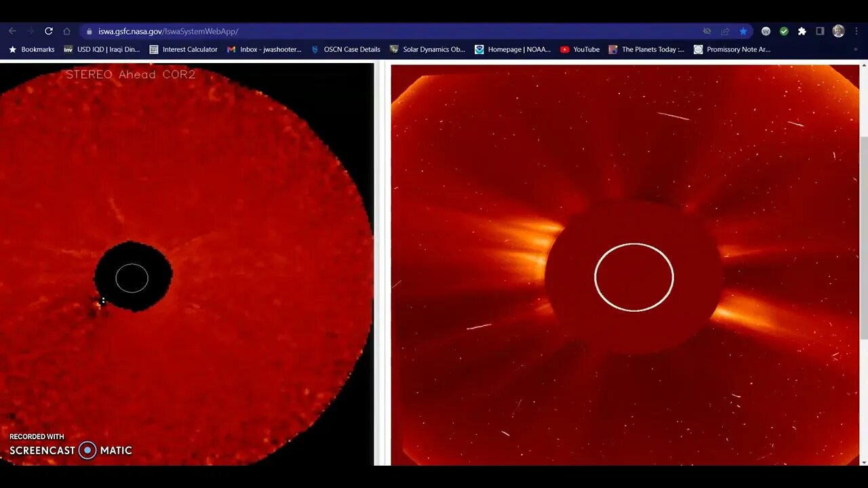Toggle the bookmark star for this page

743,31
